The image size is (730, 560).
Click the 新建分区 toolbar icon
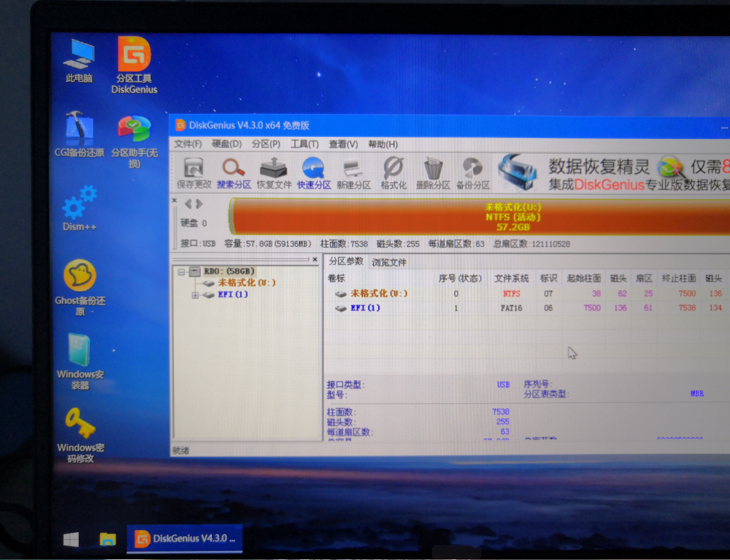[x=354, y=173]
